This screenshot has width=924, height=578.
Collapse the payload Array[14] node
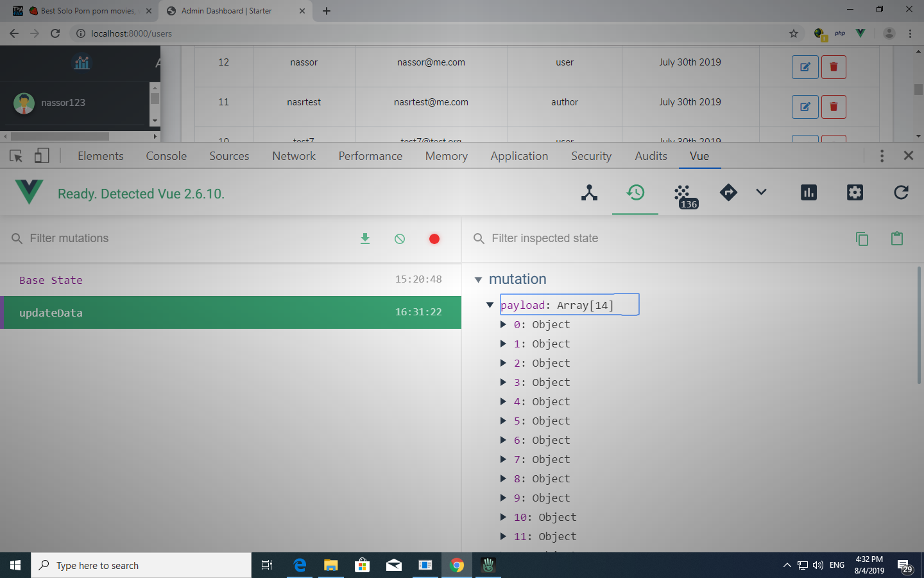(x=490, y=305)
